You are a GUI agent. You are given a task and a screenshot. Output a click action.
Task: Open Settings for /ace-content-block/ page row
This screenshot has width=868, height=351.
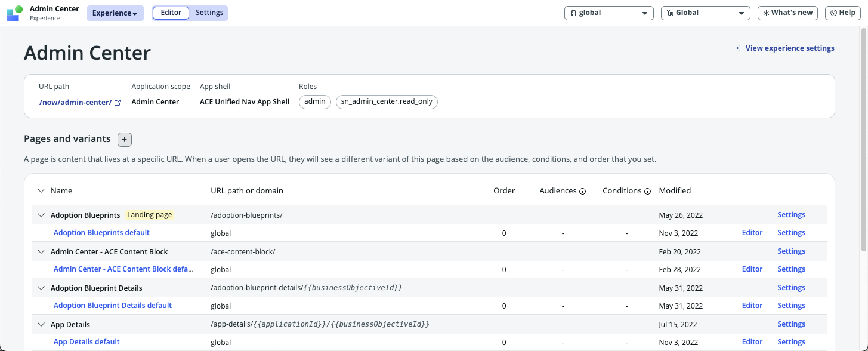coord(791,251)
